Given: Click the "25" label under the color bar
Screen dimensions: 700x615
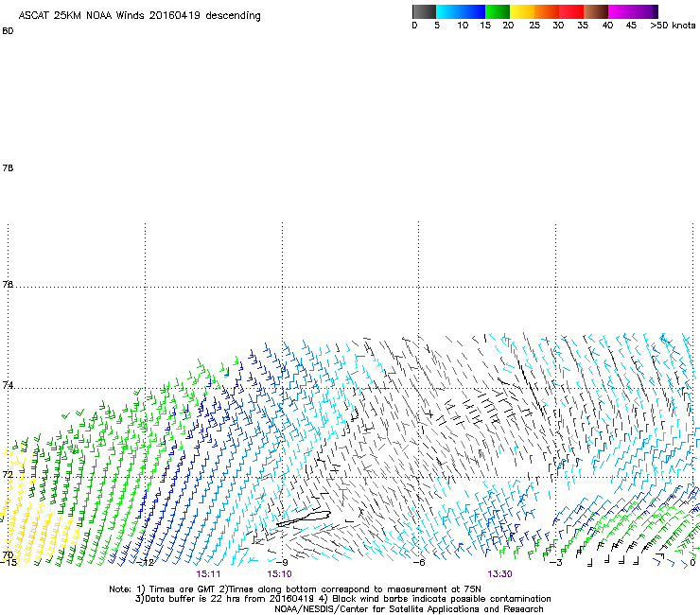Looking at the screenshot, I should pos(534,26).
